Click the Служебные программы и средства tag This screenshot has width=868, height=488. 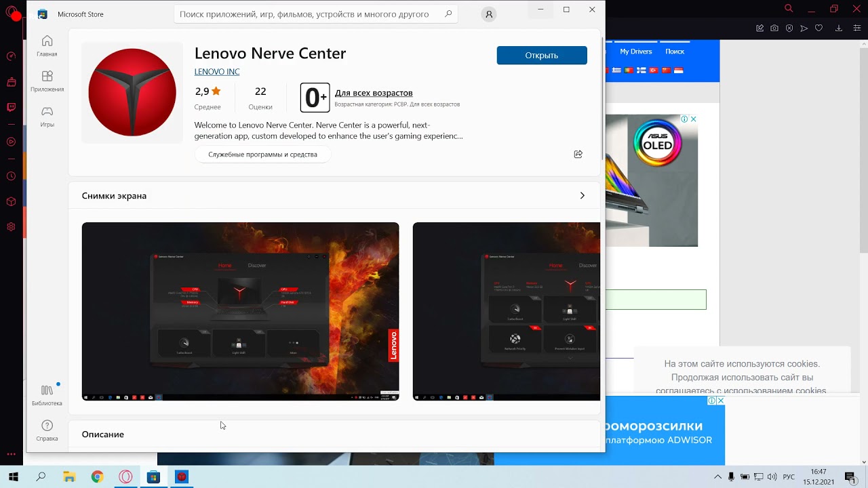(x=262, y=155)
